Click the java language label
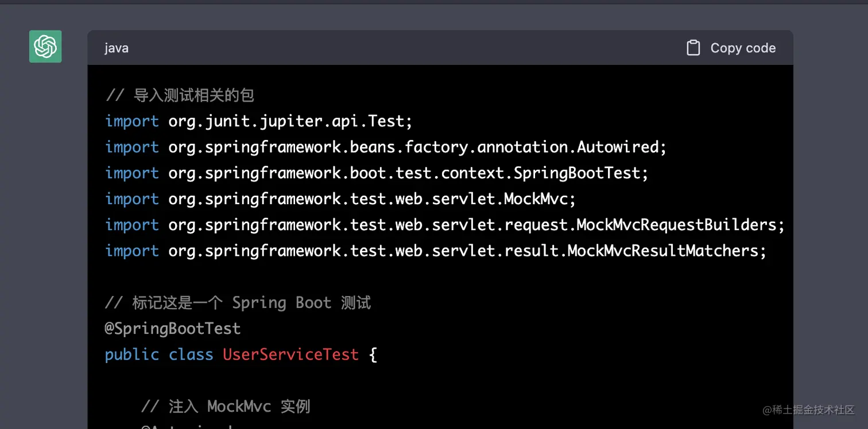This screenshot has width=868, height=429. pos(117,48)
